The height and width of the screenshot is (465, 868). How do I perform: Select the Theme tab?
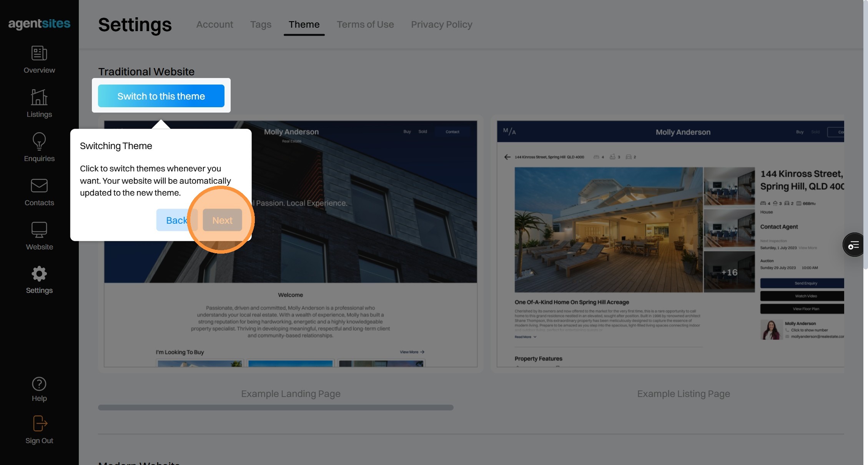pyautogui.click(x=304, y=25)
